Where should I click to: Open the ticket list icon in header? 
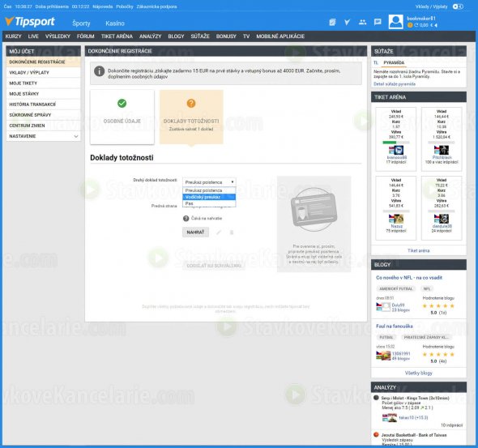pos(332,22)
